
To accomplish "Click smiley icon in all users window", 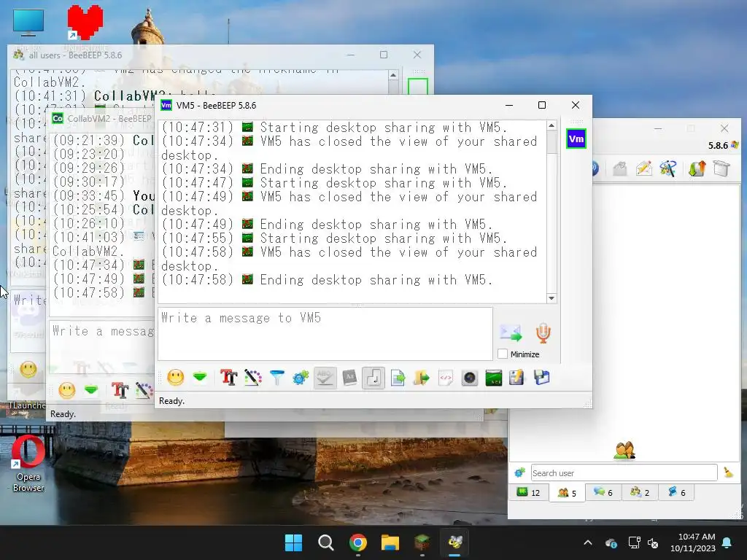I will (28, 369).
